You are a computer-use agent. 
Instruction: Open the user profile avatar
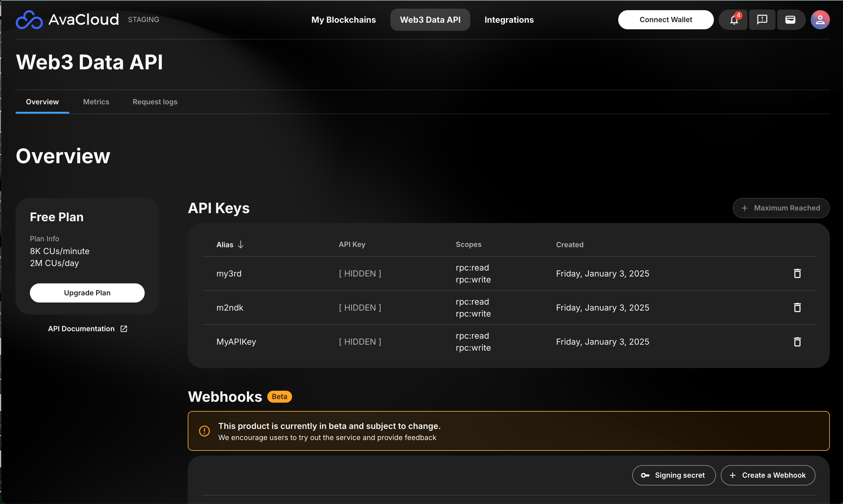tap(820, 20)
